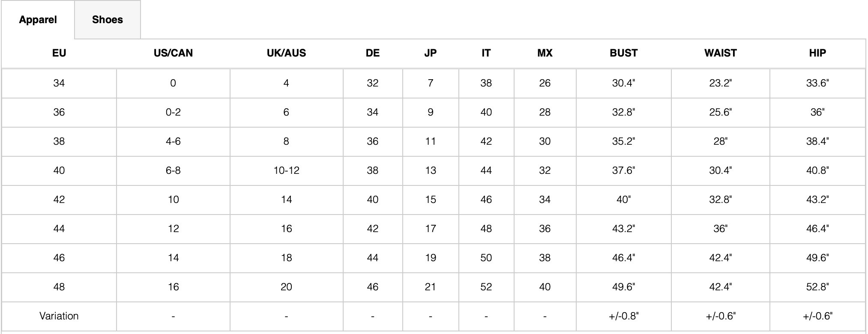Select the hip 52.8" cell
Image resolution: width=868 pixels, height=334 pixels.
(x=817, y=287)
